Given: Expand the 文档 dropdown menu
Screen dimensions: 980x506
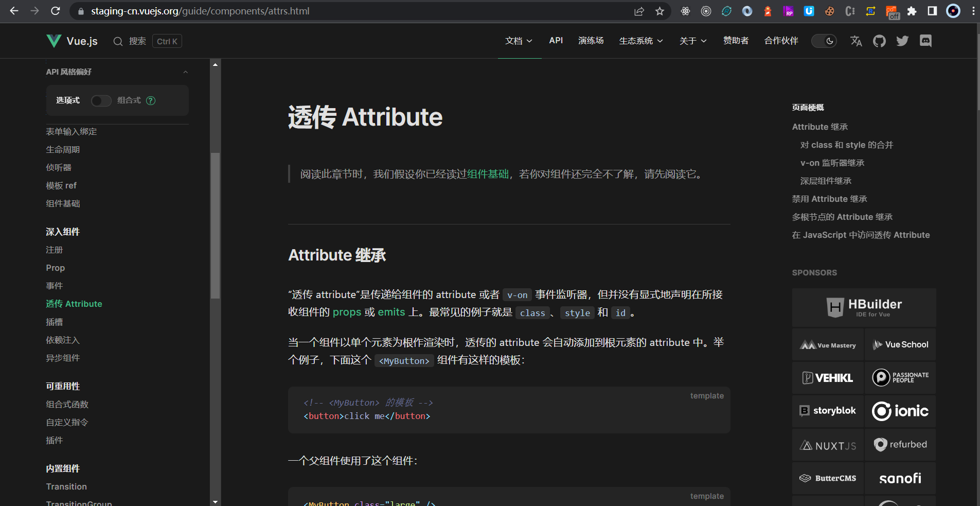Looking at the screenshot, I should coord(519,41).
